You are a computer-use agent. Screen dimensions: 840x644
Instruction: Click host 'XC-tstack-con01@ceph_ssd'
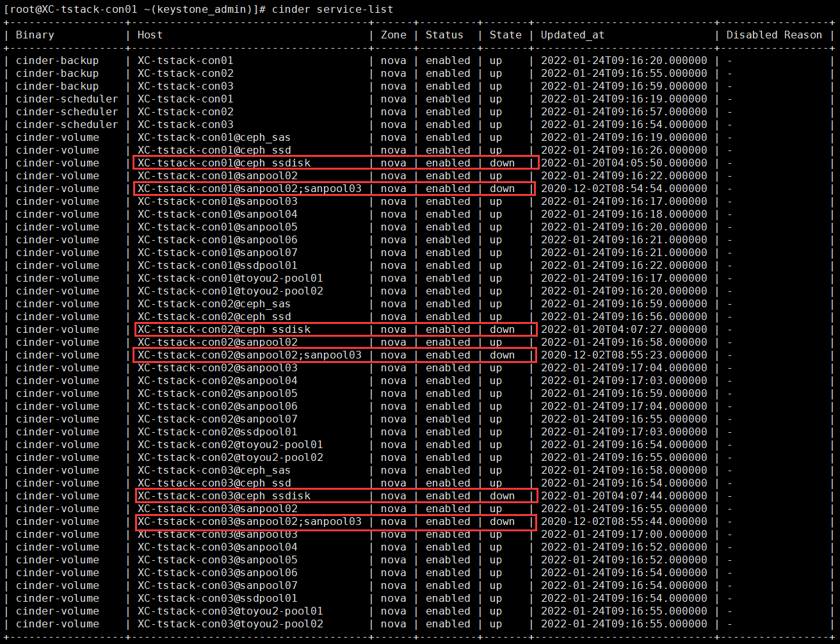[x=214, y=150]
